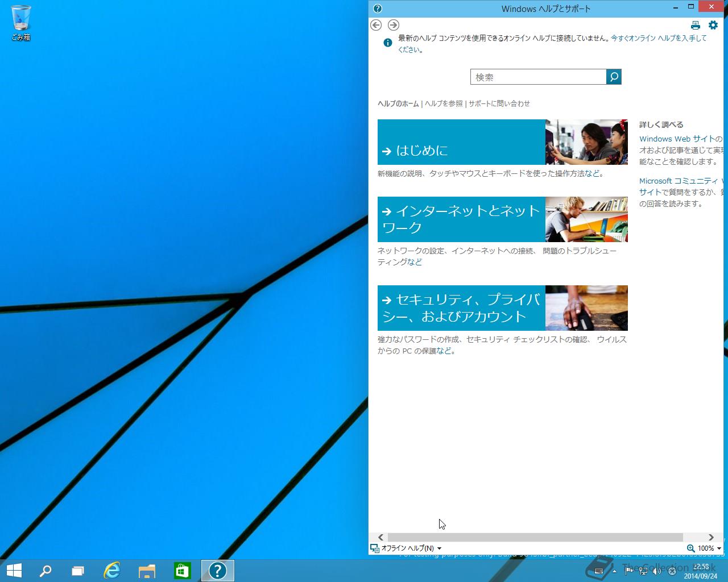This screenshot has height=582, width=728.
Task: Click Microsoft コミュニティ link
Action: pos(679,181)
